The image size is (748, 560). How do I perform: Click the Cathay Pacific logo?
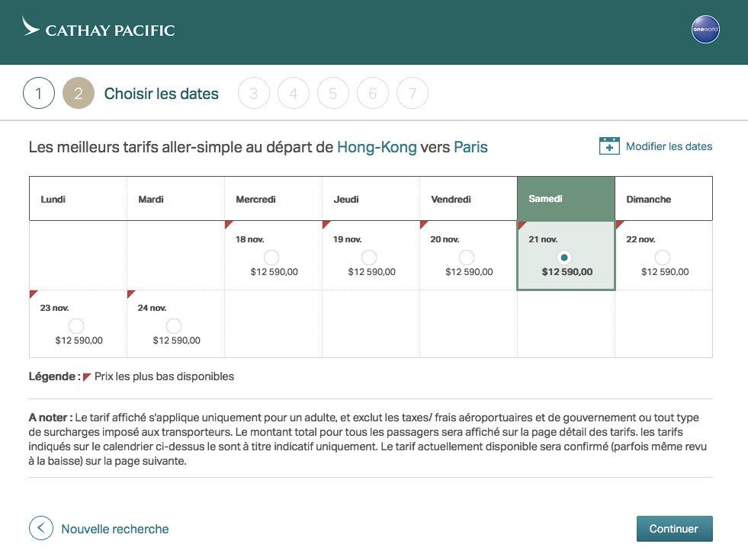[x=98, y=30]
